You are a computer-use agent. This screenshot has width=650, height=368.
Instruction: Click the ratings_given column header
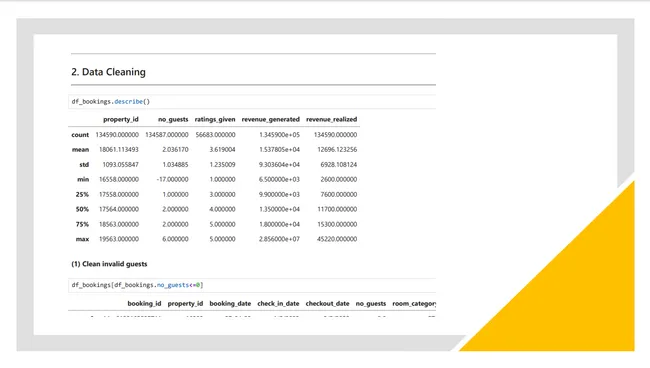tap(215, 119)
